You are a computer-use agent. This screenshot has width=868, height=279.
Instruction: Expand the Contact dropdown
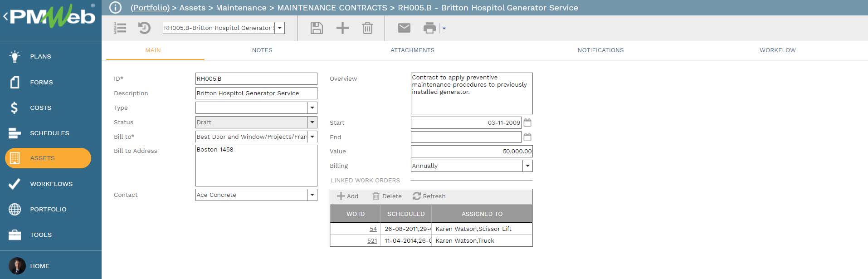tap(312, 195)
